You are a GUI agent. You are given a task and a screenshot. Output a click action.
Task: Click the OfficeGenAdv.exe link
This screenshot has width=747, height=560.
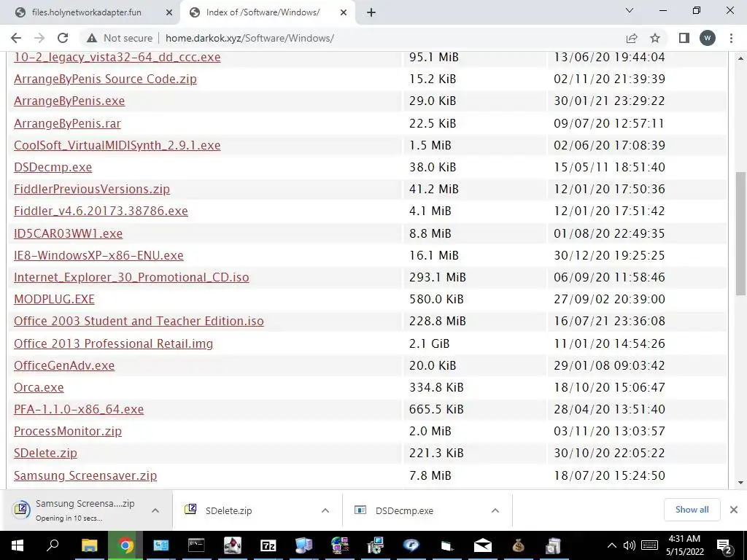pyautogui.click(x=64, y=365)
